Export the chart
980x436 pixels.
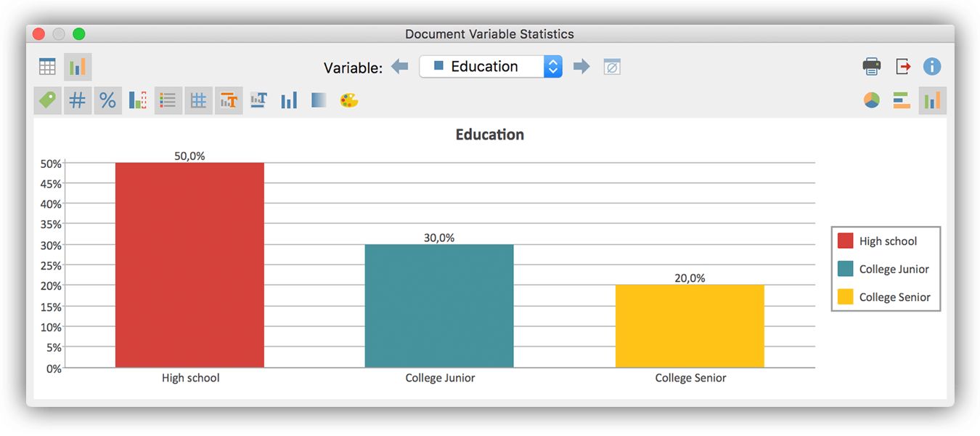[902, 67]
